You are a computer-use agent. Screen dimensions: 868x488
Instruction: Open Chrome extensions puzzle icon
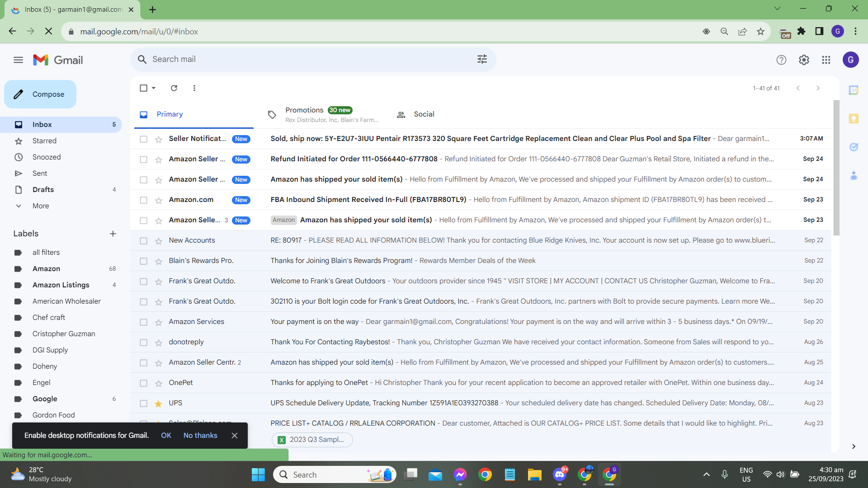801,31
